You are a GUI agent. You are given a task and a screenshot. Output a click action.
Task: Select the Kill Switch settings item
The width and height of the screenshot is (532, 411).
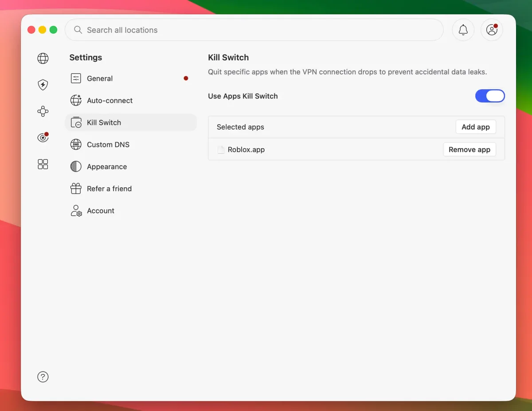[131, 123]
